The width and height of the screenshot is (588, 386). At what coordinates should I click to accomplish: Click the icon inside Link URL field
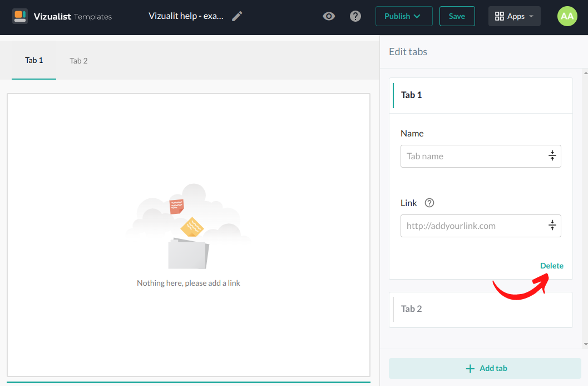tap(552, 226)
